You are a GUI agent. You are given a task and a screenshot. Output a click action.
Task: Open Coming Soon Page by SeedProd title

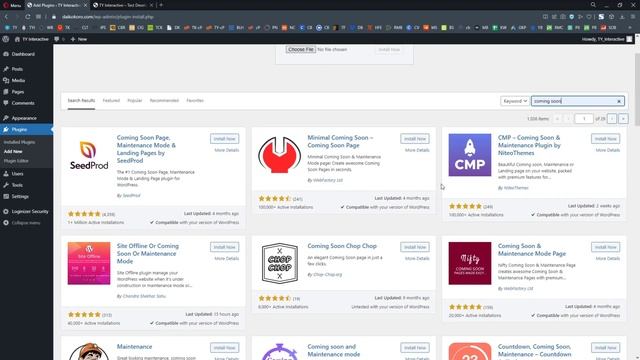146,149
